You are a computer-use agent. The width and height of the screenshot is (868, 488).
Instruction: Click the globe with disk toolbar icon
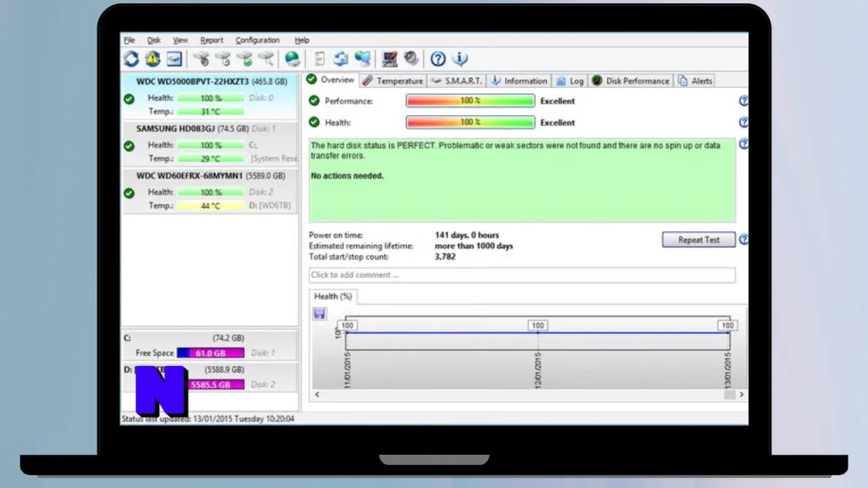(292, 58)
